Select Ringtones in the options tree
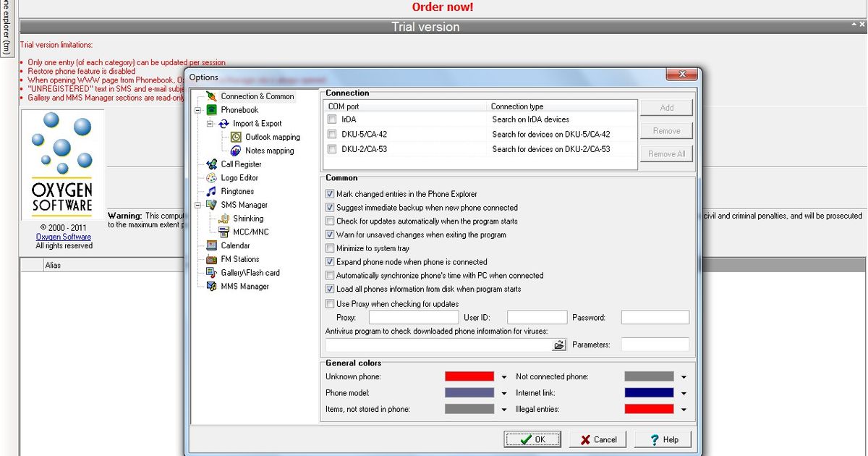 [237, 191]
